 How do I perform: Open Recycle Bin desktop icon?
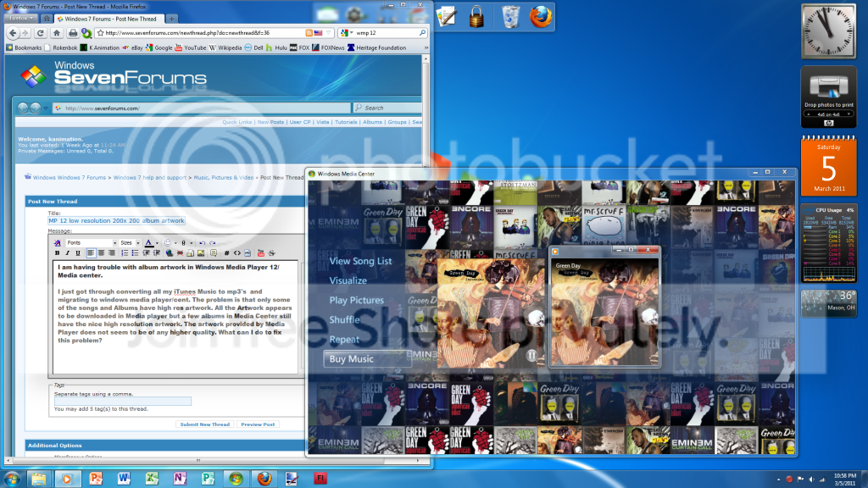click(x=510, y=17)
